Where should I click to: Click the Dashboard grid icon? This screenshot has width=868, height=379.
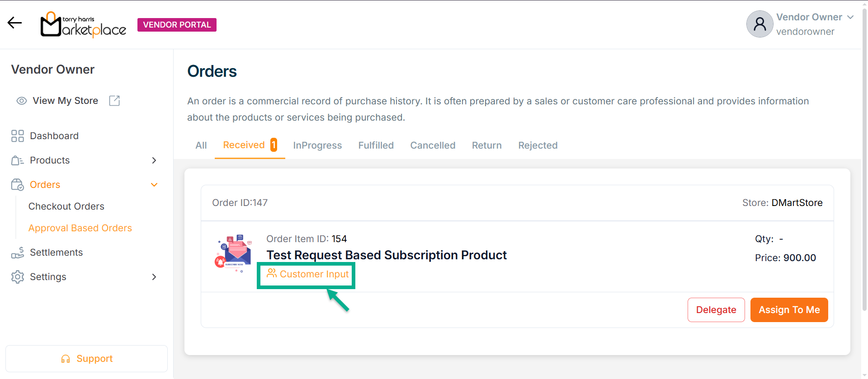pyautogui.click(x=18, y=136)
